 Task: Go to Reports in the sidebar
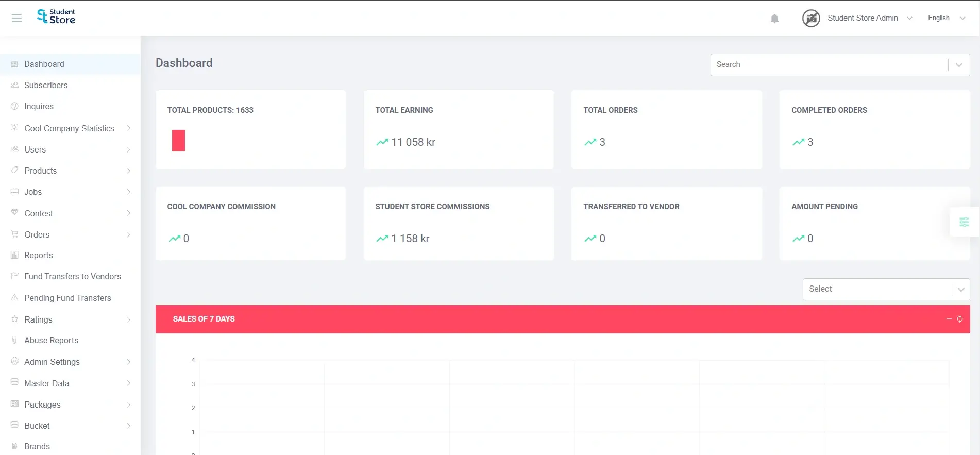[x=39, y=255]
